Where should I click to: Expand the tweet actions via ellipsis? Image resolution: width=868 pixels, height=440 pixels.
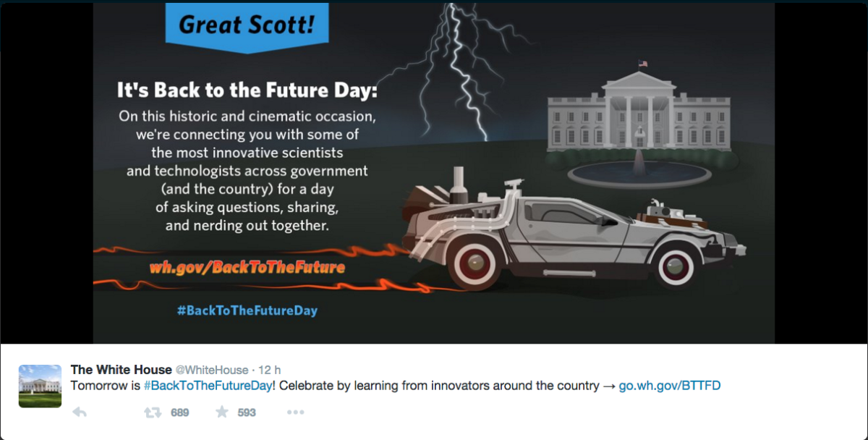[295, 412]
